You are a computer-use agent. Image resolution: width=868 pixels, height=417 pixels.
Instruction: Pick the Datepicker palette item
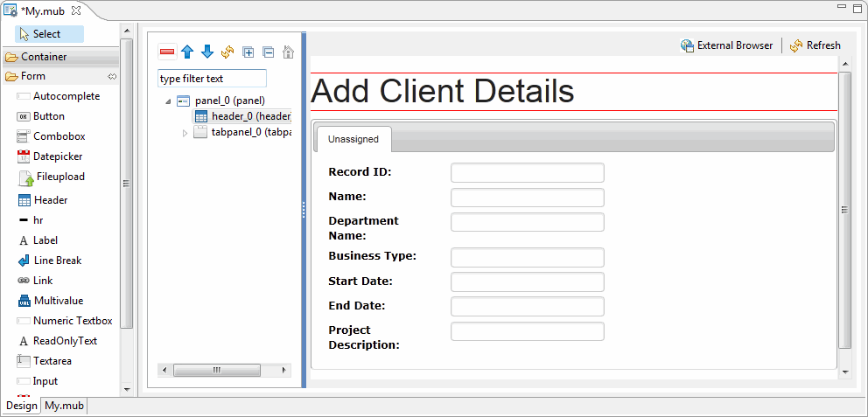[x=49, y=156]
